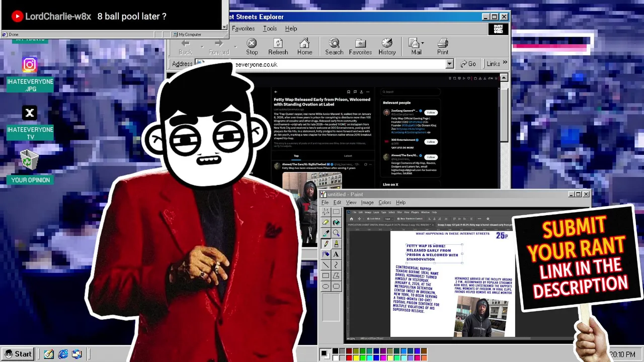The height and width of the screenshot is (362, 644).
Task: Open the Layer dropdown next to Auto-Select
Action: click(388, 219)
